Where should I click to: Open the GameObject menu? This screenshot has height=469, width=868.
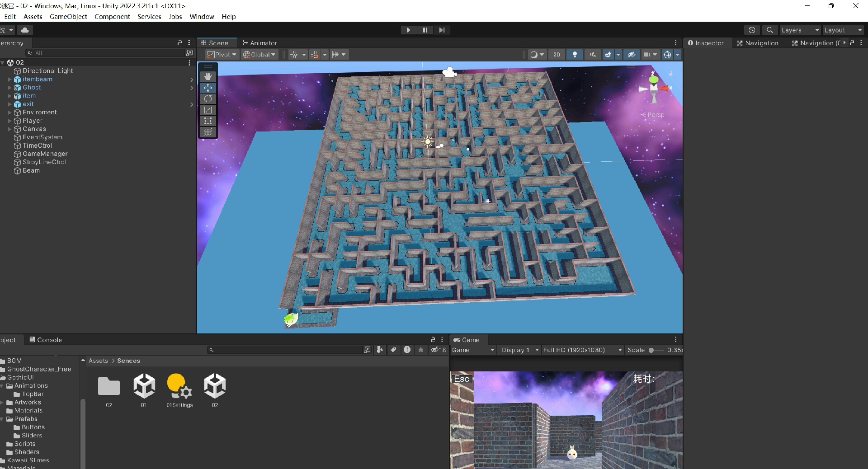[x=68, y=17]
